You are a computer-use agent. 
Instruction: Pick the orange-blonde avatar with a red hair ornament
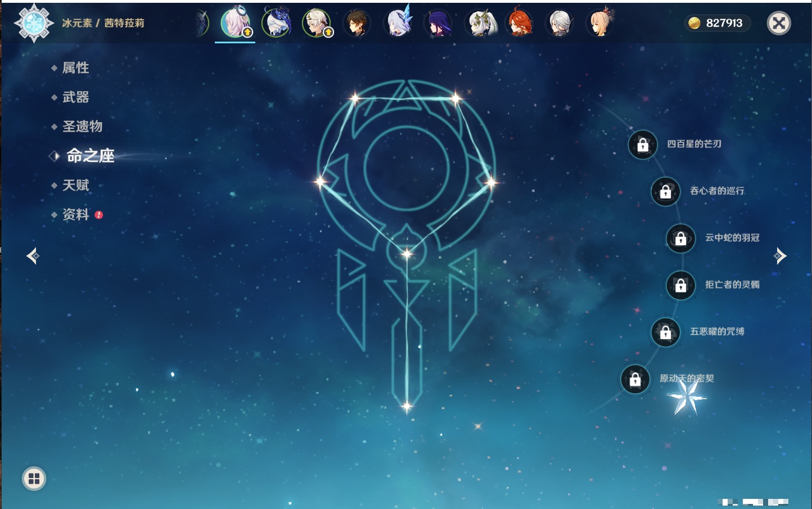point(600,23)
